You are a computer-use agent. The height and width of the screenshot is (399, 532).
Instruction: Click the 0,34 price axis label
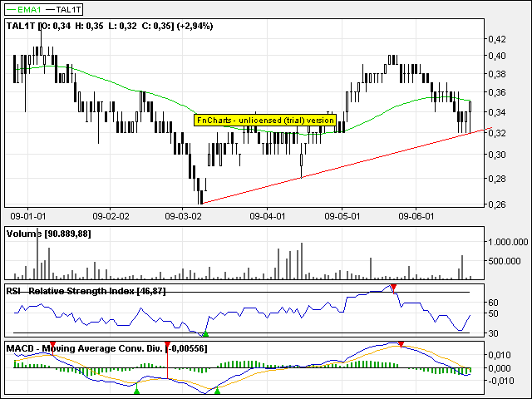pyautogui.click(x=497, y=112)
